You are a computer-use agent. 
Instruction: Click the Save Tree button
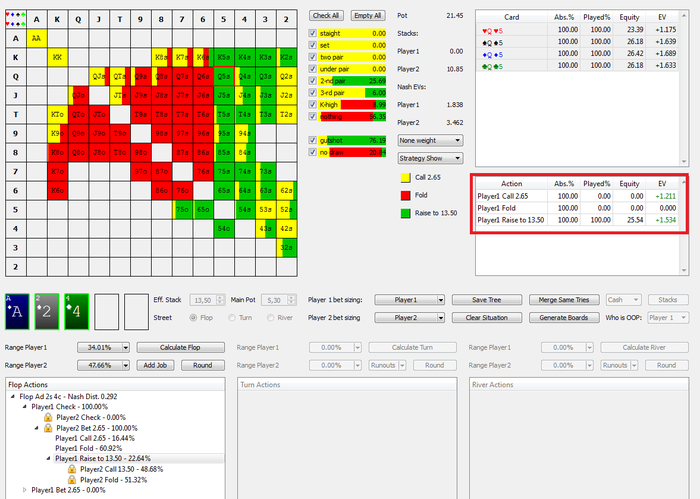pyautogui.click(x=487, y=299)
